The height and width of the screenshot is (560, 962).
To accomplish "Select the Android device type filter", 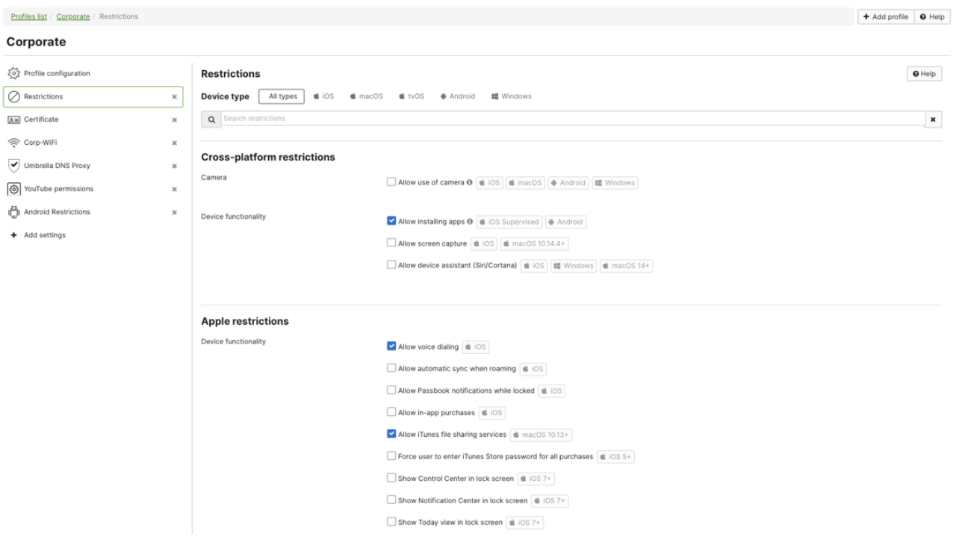I will click(x=458, y=96).
